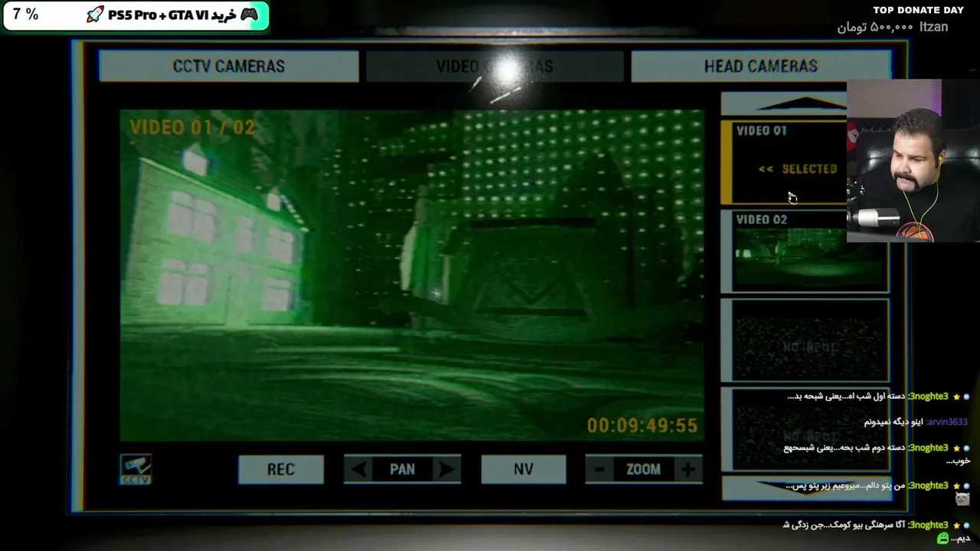Zoom in with the plus button

point(688,470)
